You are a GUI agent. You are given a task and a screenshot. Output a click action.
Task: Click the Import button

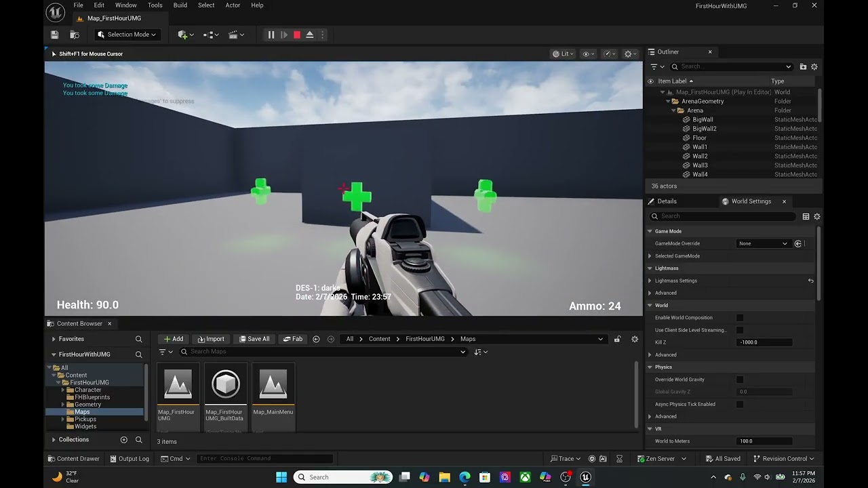[x=211, y=339]
